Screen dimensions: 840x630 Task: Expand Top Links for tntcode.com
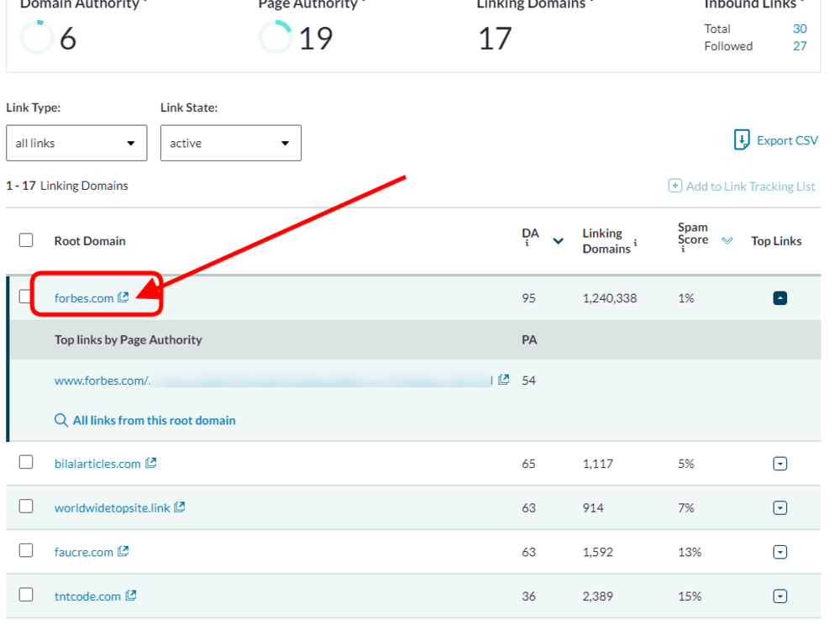(780, 596)
